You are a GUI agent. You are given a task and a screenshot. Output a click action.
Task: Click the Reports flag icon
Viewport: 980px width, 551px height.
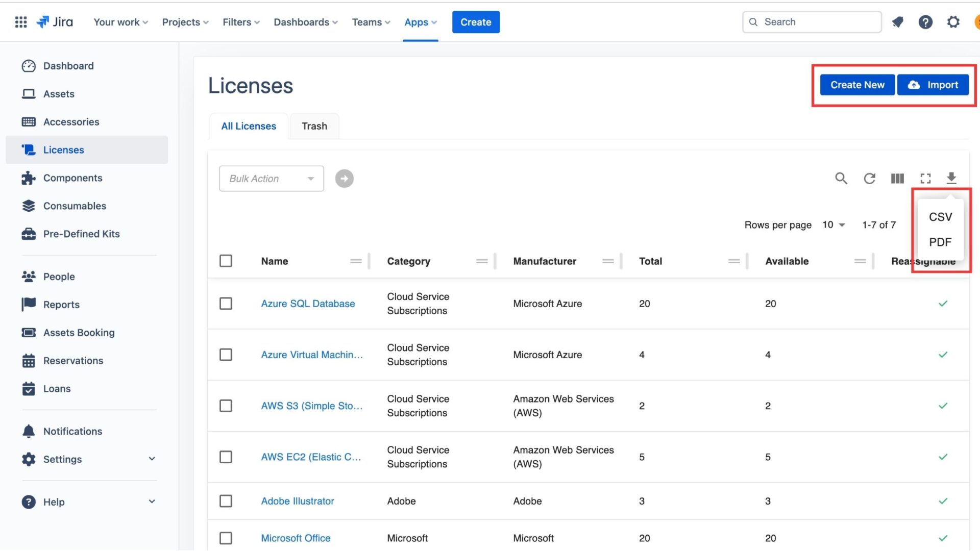tap(29, 304)
